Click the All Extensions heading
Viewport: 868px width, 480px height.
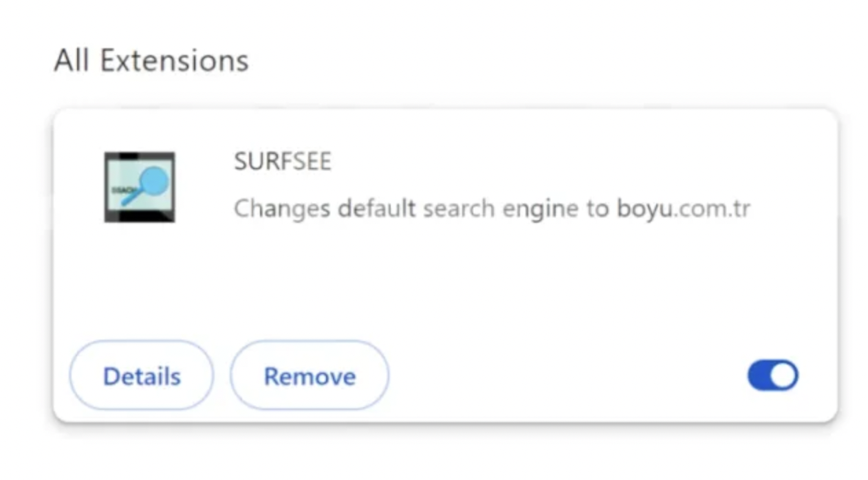(x=151, y=61)
